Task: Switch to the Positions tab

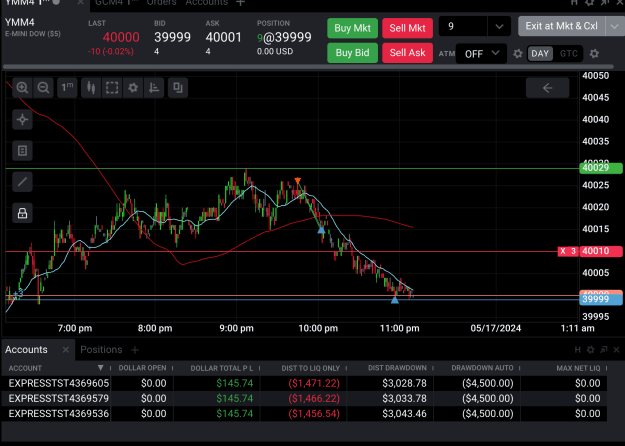Action: (101, 350)
